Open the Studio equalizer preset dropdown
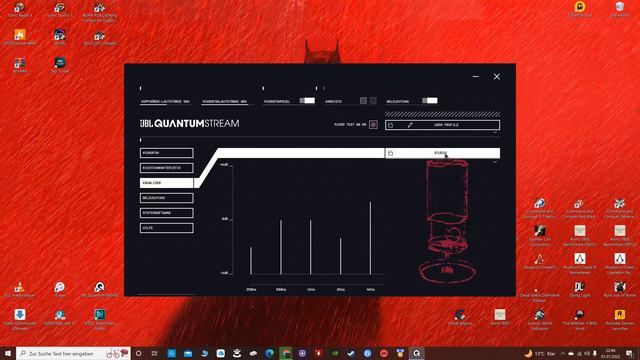Screen dimensions: 640x360 tap(442, 153)
